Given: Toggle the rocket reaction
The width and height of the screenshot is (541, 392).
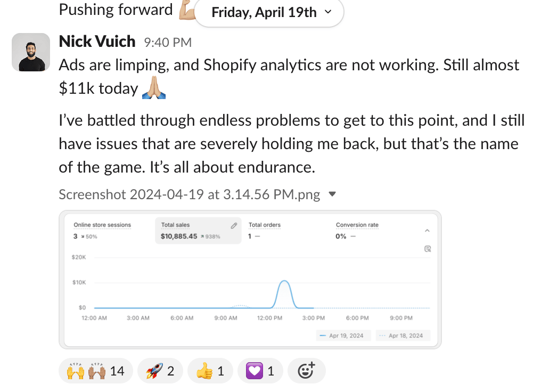Looking at the screenshot, I should click(160, 371).
